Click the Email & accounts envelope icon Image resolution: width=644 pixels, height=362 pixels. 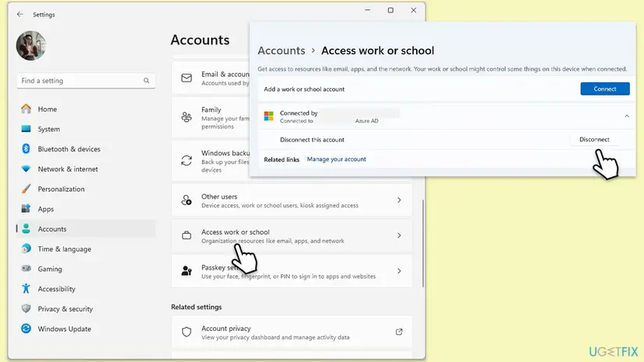point(187,78)
